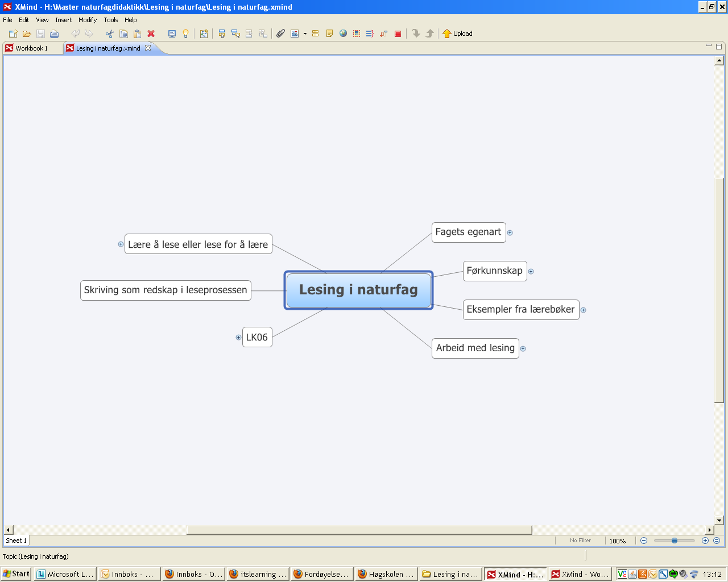Open the Tools menu
This screenshot has width=728, height=582.
point(111,20)
